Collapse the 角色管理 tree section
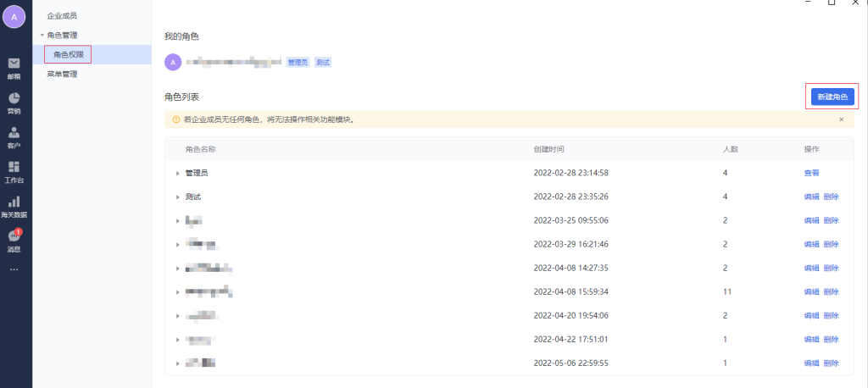Viewport: 868px width, 388px height. coord(42,36)
